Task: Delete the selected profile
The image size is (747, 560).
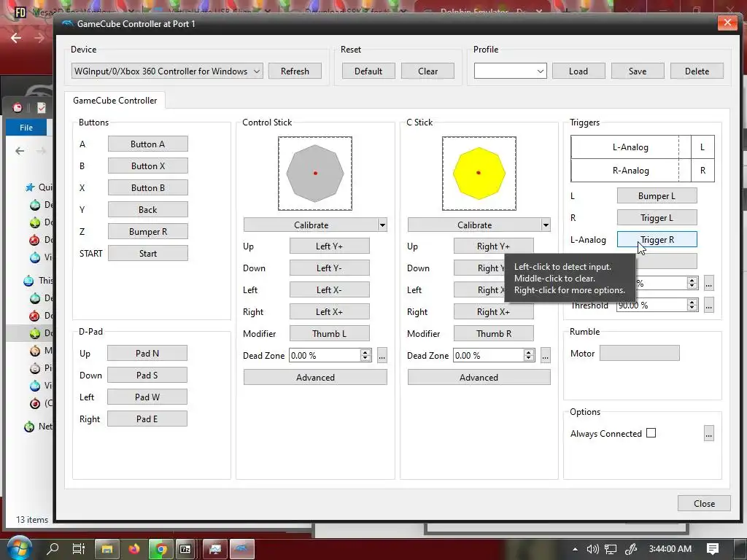Action: 697,71
